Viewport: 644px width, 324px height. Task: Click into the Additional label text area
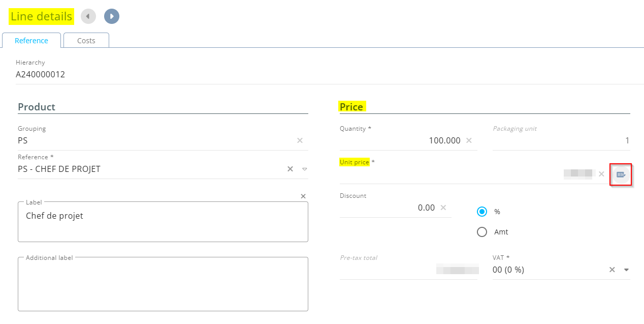[163, 285]
